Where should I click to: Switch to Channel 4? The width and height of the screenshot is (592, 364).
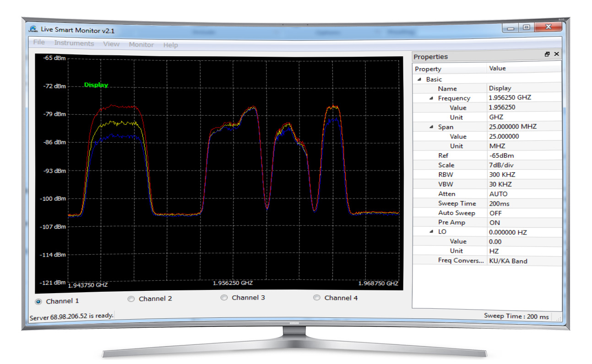point(316,297)
